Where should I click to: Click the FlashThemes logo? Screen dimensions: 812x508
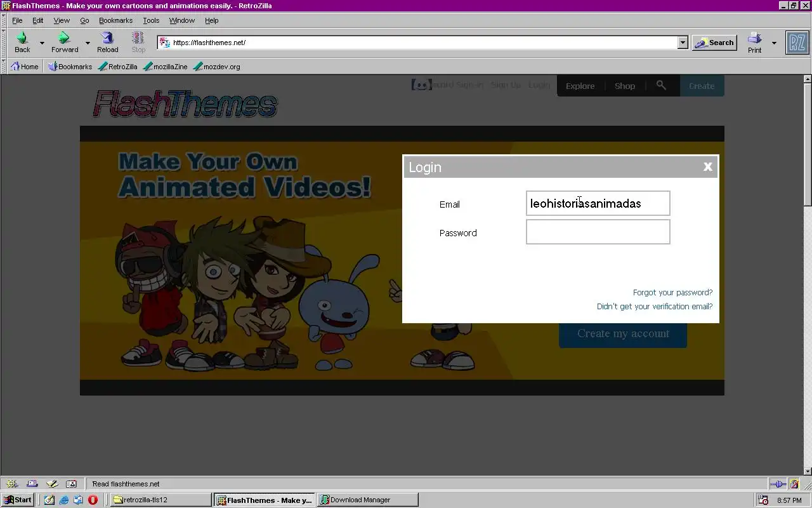coord(185,104)
